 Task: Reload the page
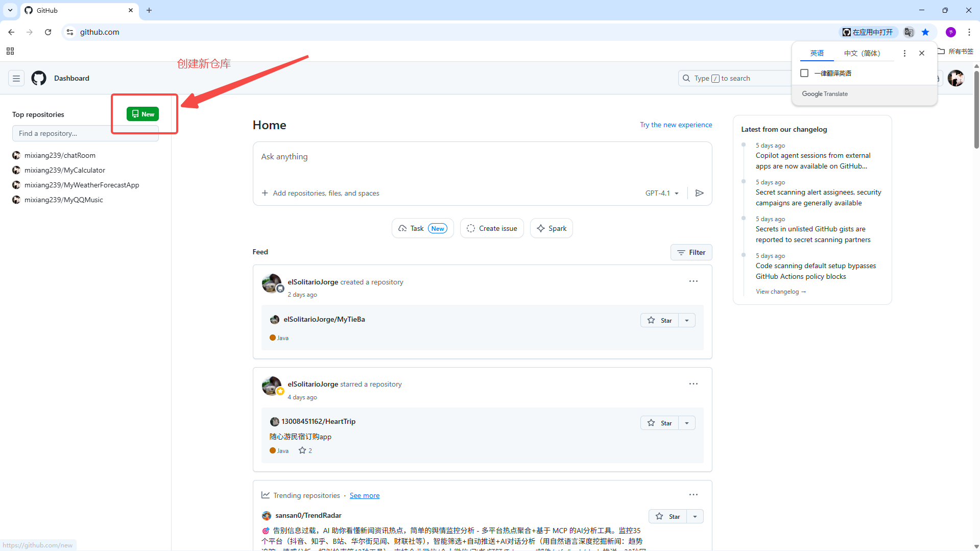point(48,32)
